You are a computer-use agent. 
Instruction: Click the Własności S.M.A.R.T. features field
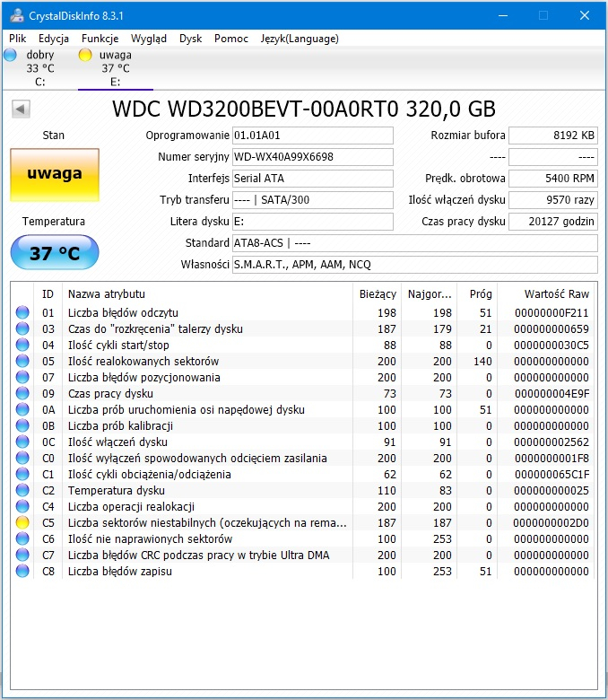415,264
